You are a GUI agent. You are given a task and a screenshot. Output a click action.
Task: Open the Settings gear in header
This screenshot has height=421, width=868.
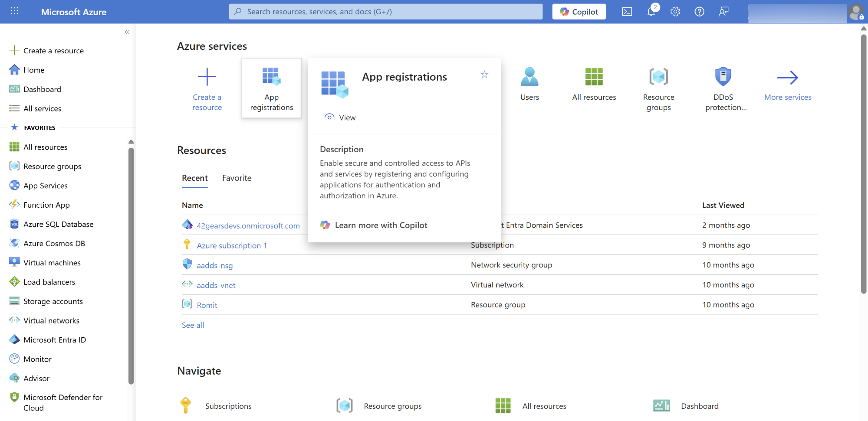pyautogui.click(x=675, y=12)
